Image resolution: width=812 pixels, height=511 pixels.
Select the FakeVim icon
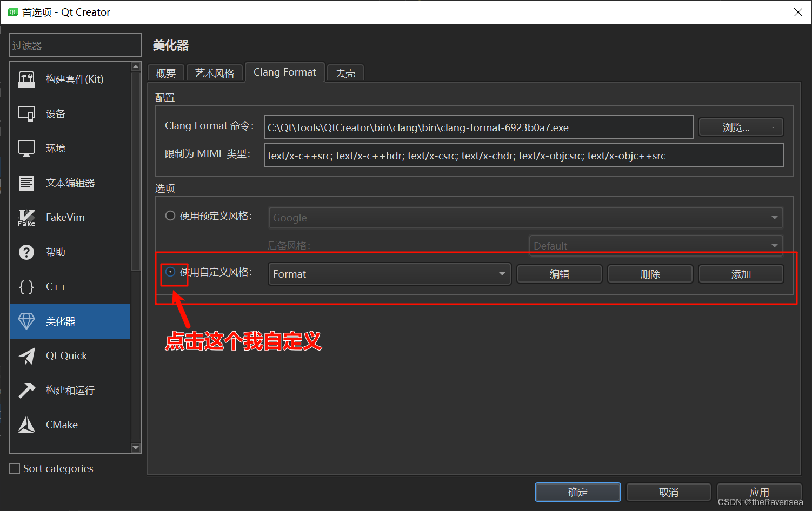tap(26, 218)
